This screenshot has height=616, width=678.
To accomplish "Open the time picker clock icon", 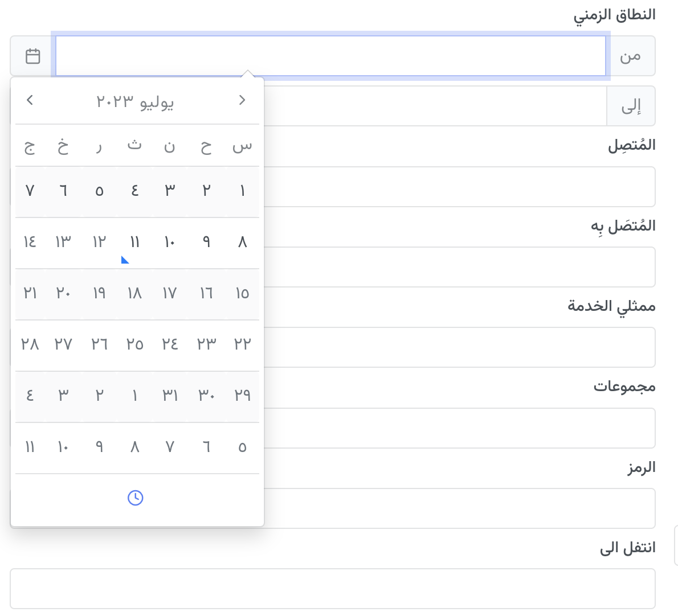I will (x=136, y=498).
